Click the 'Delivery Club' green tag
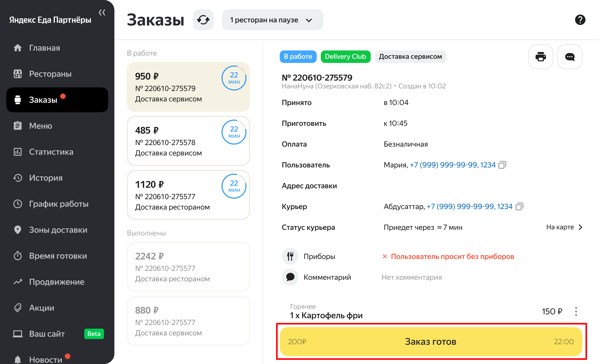The width and height of the screenshot is (599, 364). click(345, 57)
